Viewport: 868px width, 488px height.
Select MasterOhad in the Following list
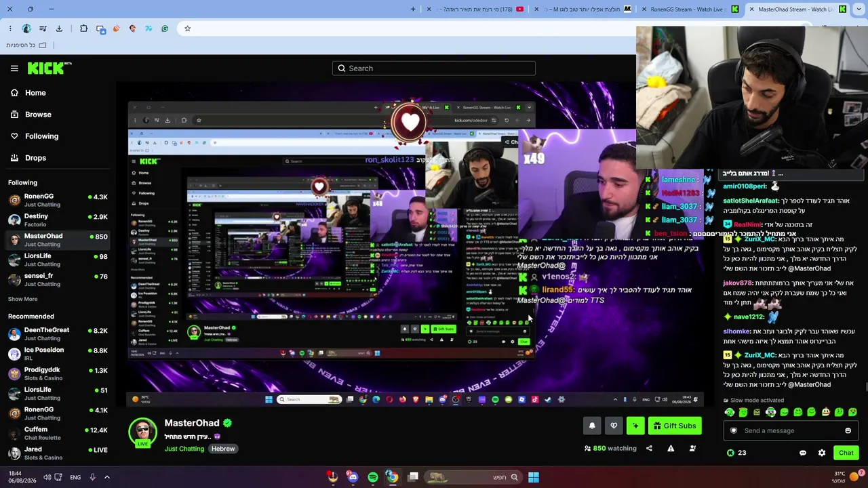point(58,239)
